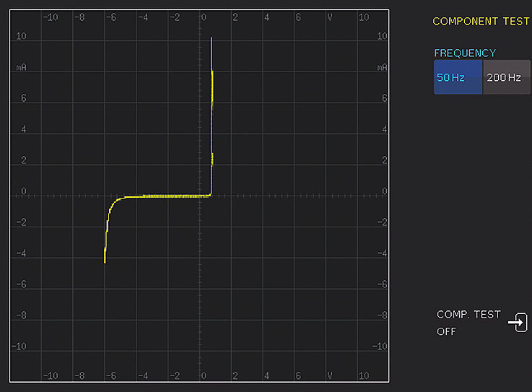Click the V unit label on bottom axis

pos(330,376)
